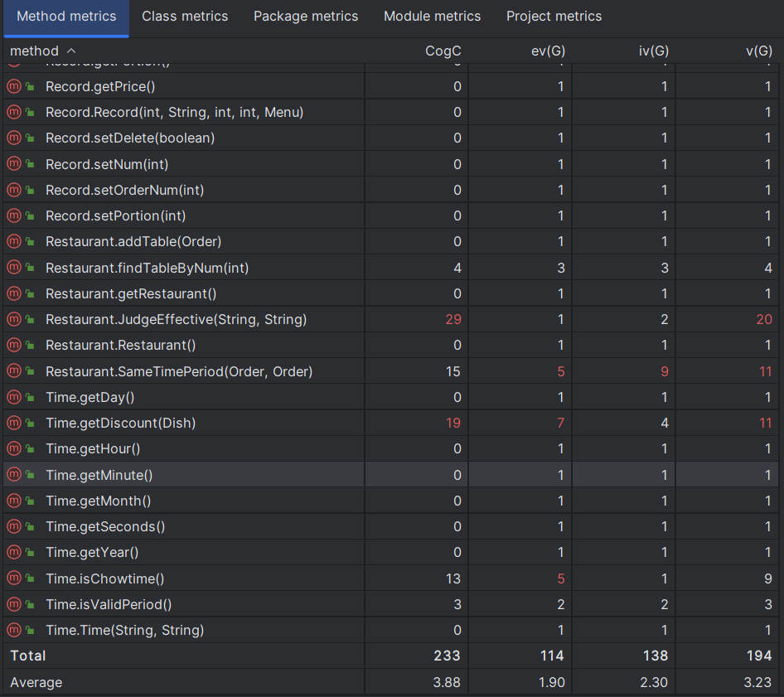Screen dimensions: 784x697
Task: Select the Restaurant.findTableByNum(int) row
Action: (x=147, y=268)
